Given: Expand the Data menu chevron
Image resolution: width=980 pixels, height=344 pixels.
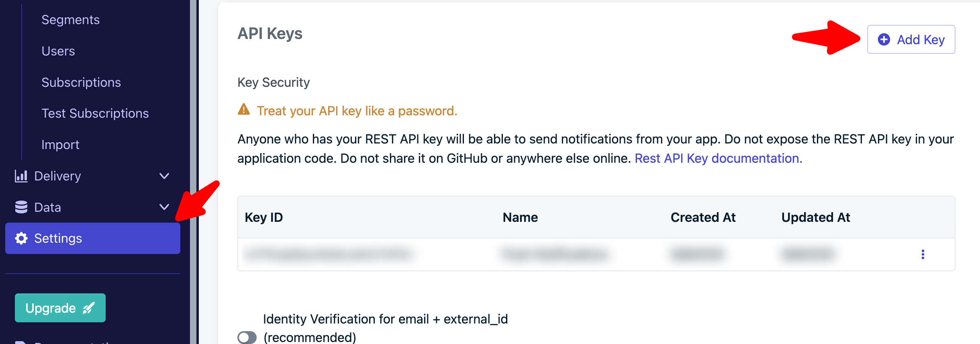Looking at the screenshot, I should point(164,207).
